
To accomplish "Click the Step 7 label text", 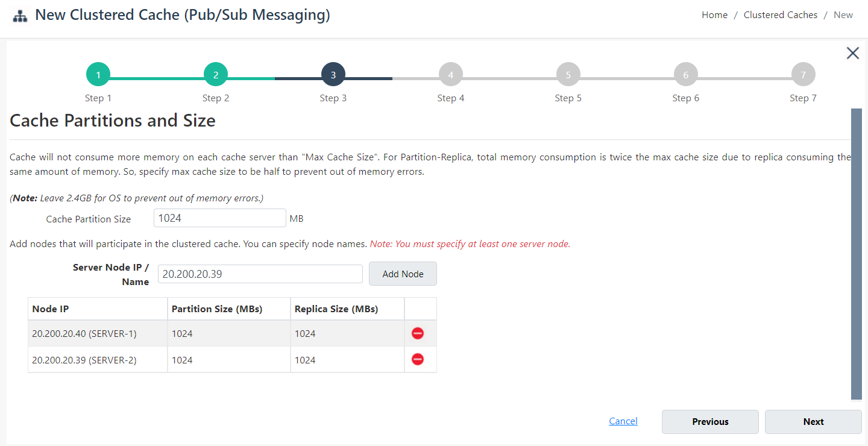I will 804,98.
